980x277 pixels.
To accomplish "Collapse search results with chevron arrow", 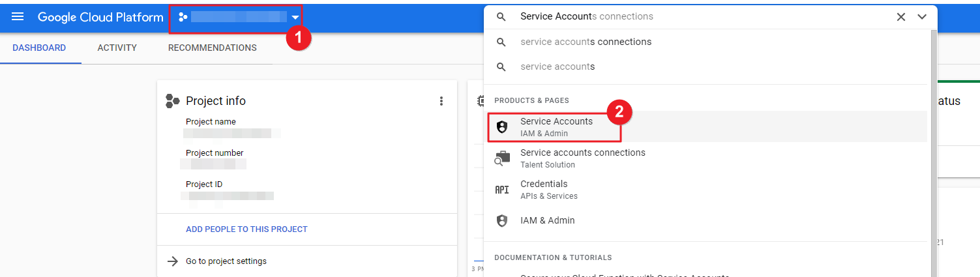I will click(x=922, y=17).
